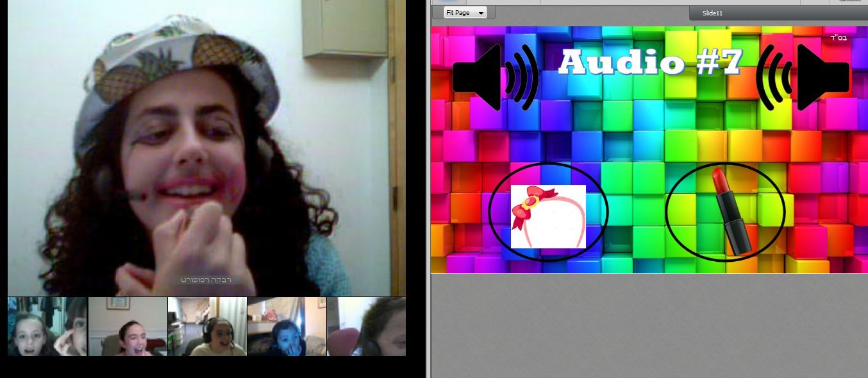Open the thumbnail of child covering their mouth
The image size is (868, 378).
click(286, 327)
